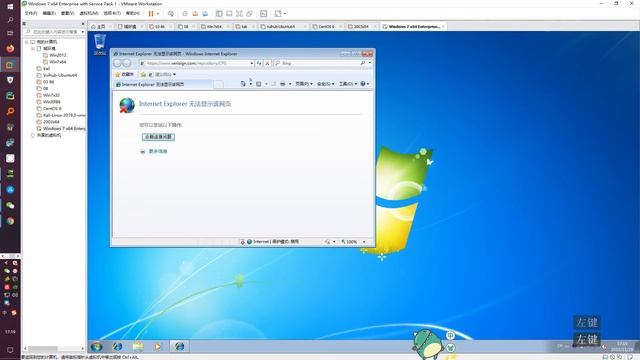
Task: Select 共享的虚拟机 in the library tree
Action: (x=49, y=135)
